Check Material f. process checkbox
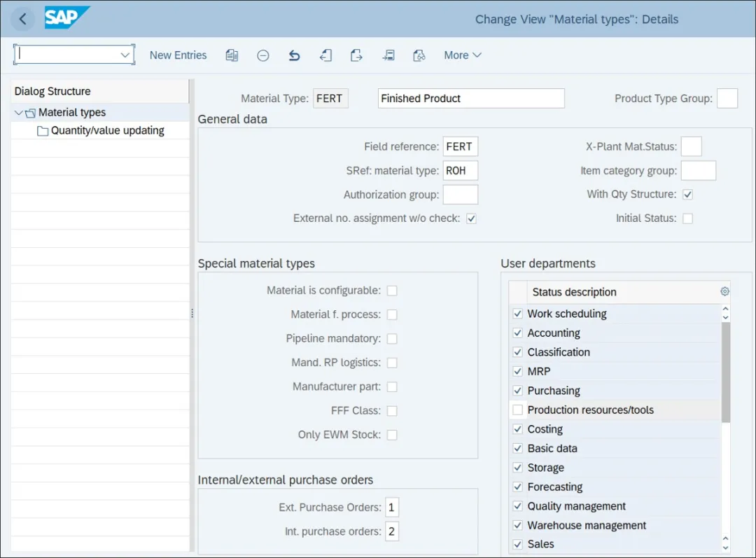 click(392, 314)
